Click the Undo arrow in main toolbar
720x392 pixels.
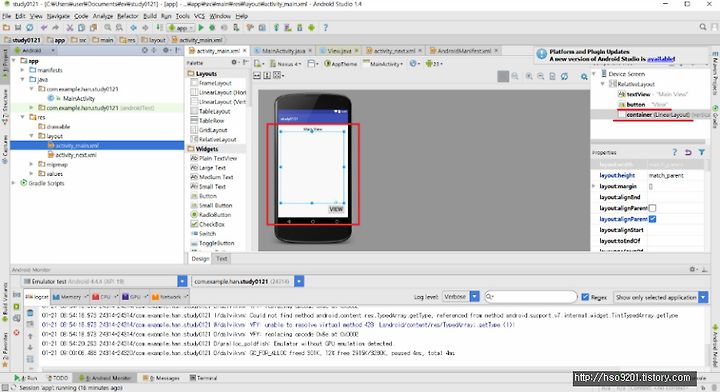[x=45, y=28]
